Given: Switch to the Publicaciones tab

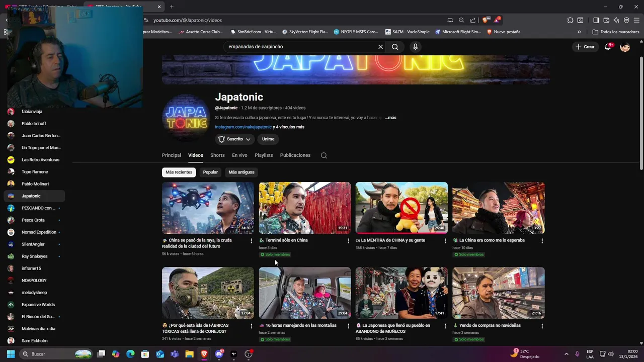Looking at the screenshot, I should 295,155.
